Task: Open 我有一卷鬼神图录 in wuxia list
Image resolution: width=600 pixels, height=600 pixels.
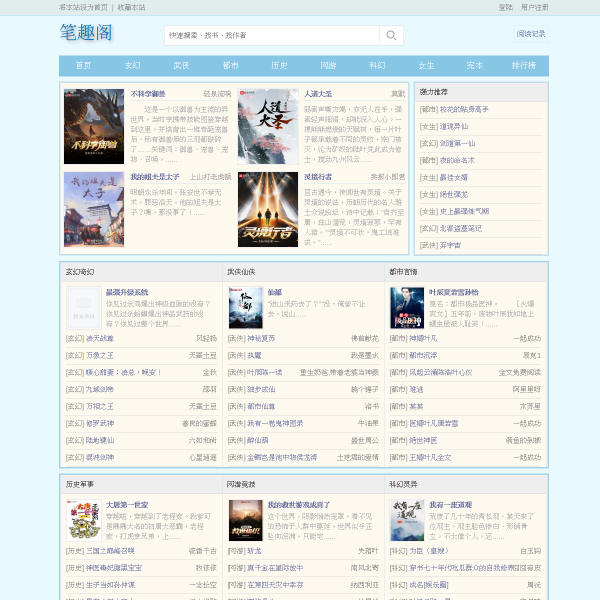Action: coord(275,424)
